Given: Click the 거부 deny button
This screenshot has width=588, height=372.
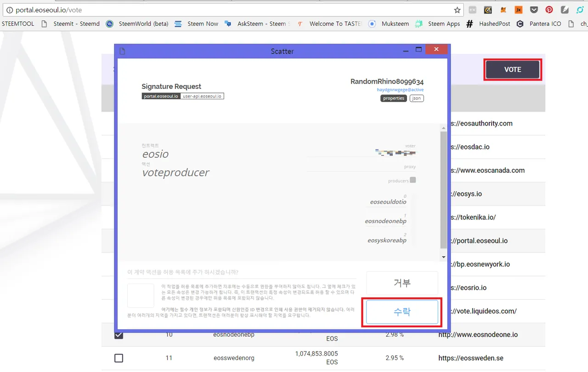Looking at the screenshot, I should click(x=402, y=283).
